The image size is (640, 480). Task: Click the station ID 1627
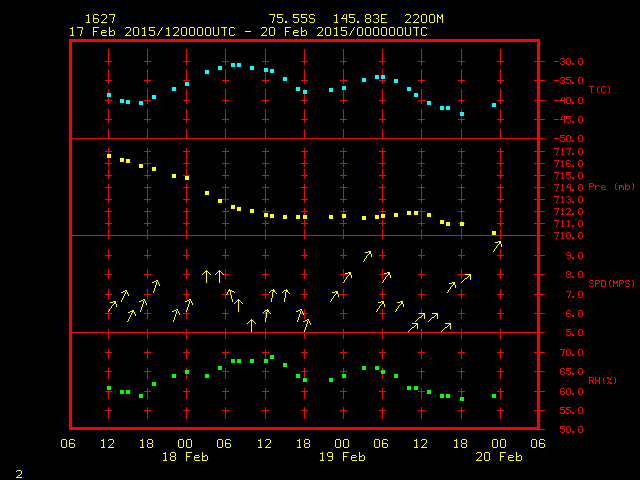(x=100, y=19)
